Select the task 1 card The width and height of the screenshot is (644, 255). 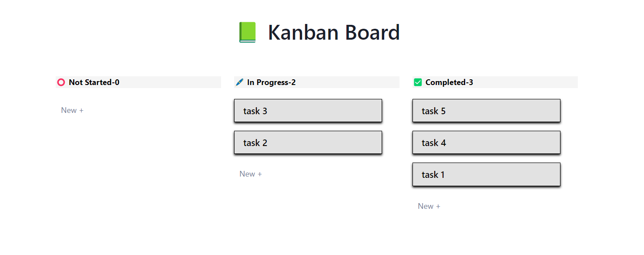[x=486, y=174]
